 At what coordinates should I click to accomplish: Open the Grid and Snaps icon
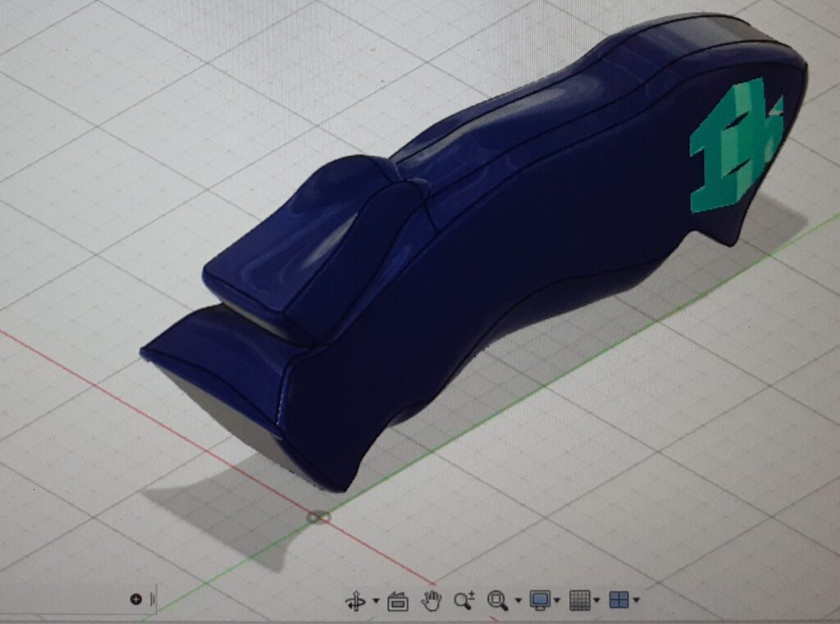[x=579, y=601]
